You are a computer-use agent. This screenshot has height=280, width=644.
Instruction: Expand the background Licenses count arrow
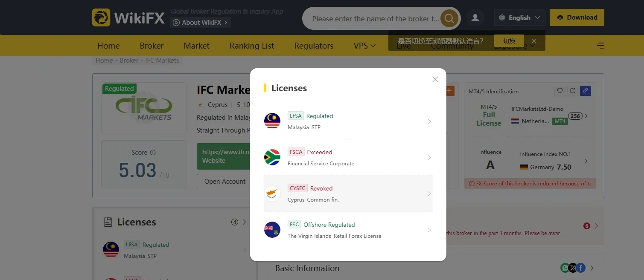tap(245, 222)
